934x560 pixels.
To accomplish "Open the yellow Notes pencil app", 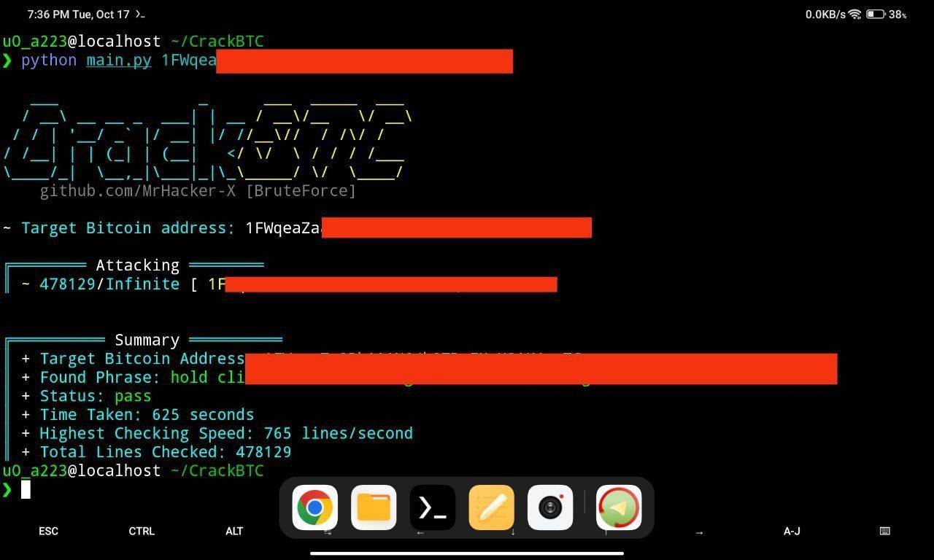I will [491, 507].
